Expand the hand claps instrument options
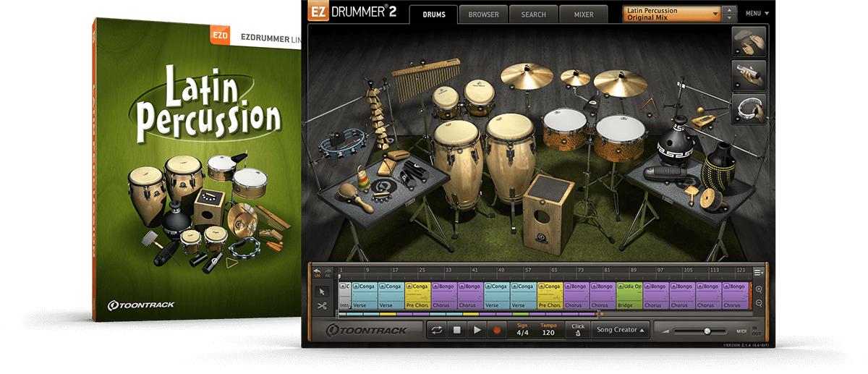This screenshot has height=374, width=868. [737, 53]
